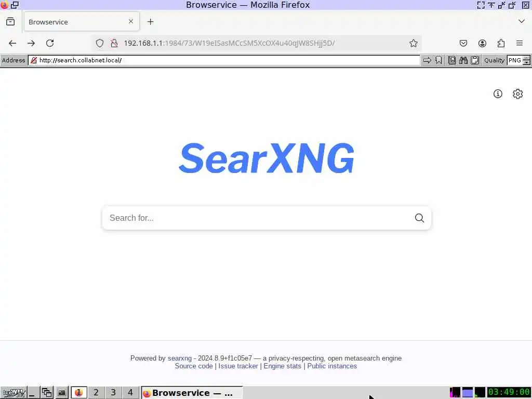Select the Browservice browser tab

[82, 22]
